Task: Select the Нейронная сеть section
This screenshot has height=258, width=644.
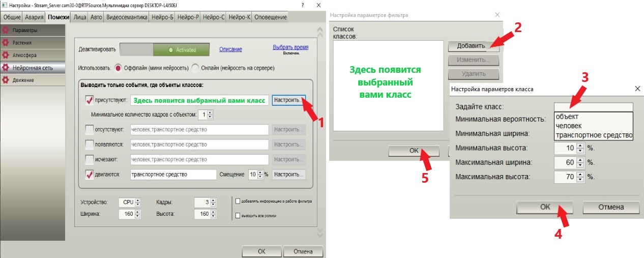Action: point(33,67)
